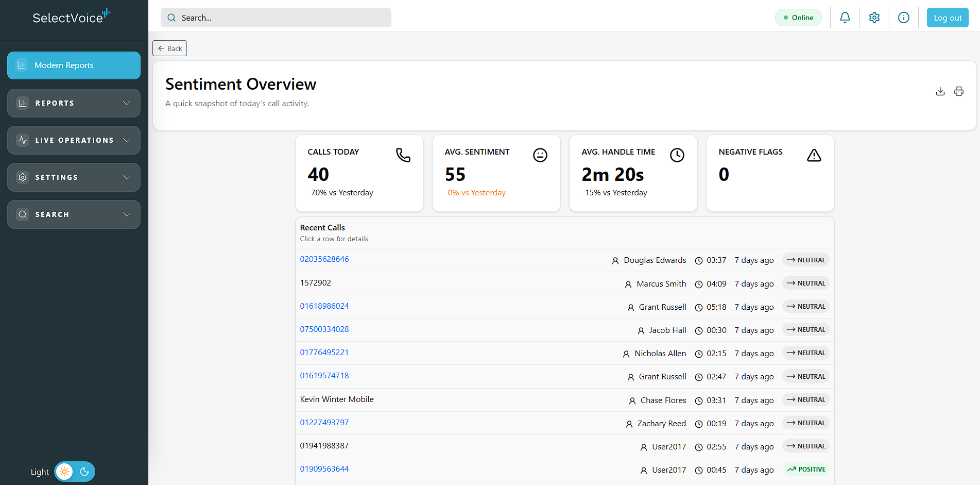Click the 1572902 call row
This screenshot has width=980, height=485.
point(564,283)
